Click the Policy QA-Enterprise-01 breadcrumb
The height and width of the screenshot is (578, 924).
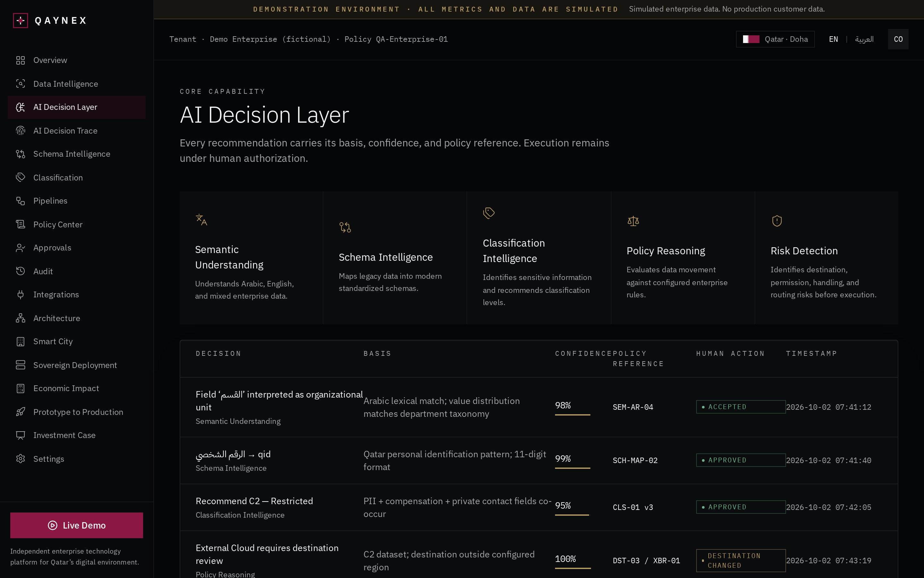[396, 39]
